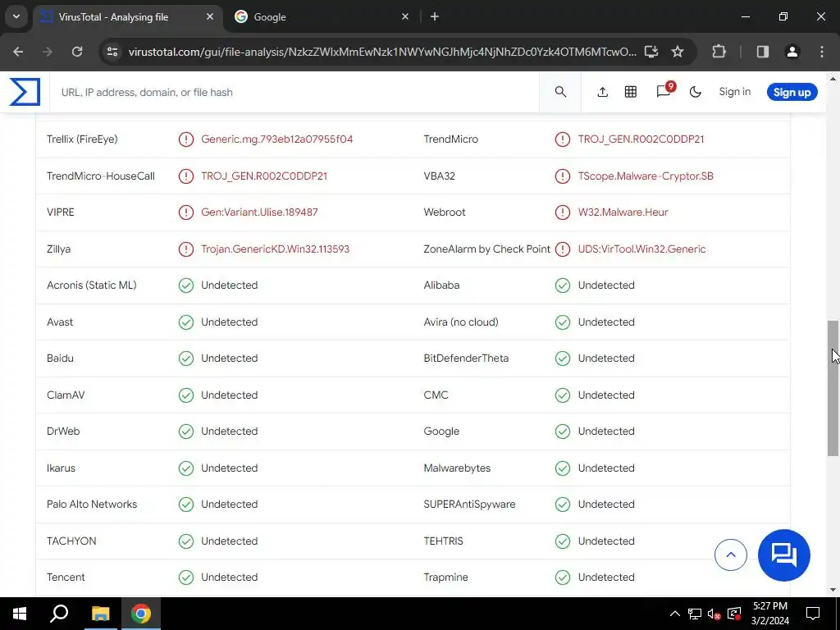Click the Chrome taskbar icon
Image resolution: width=840 pixels, height=630 pixels.
[x=141, y=614]
